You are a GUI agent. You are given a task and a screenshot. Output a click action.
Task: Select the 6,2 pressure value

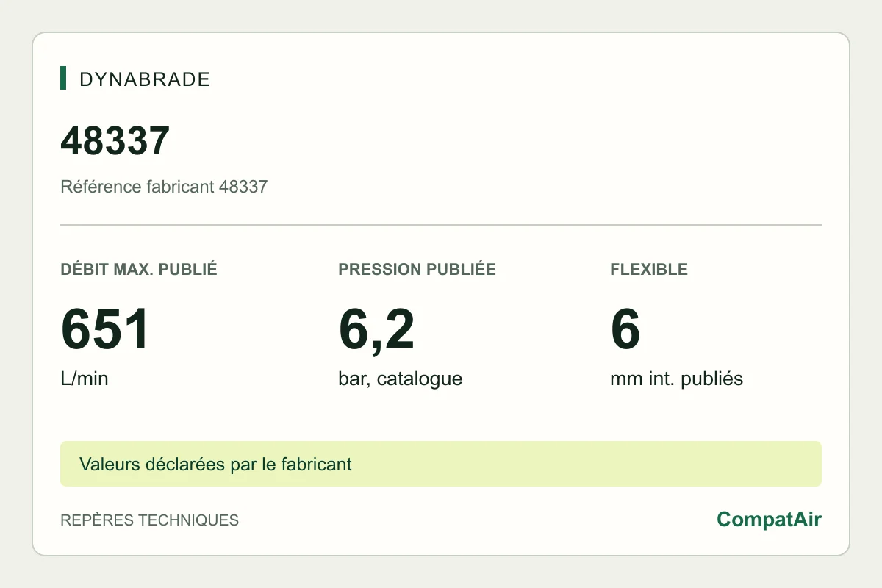[376, 331]
